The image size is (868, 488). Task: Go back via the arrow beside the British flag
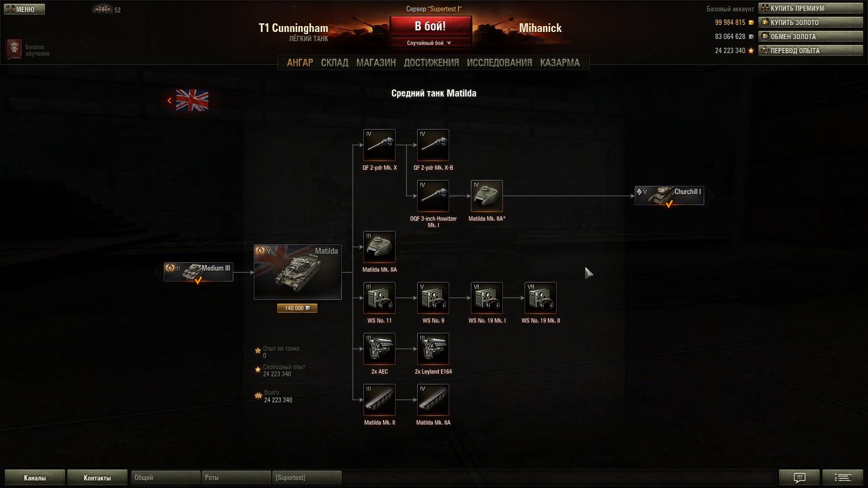click(x=169, y=100)
